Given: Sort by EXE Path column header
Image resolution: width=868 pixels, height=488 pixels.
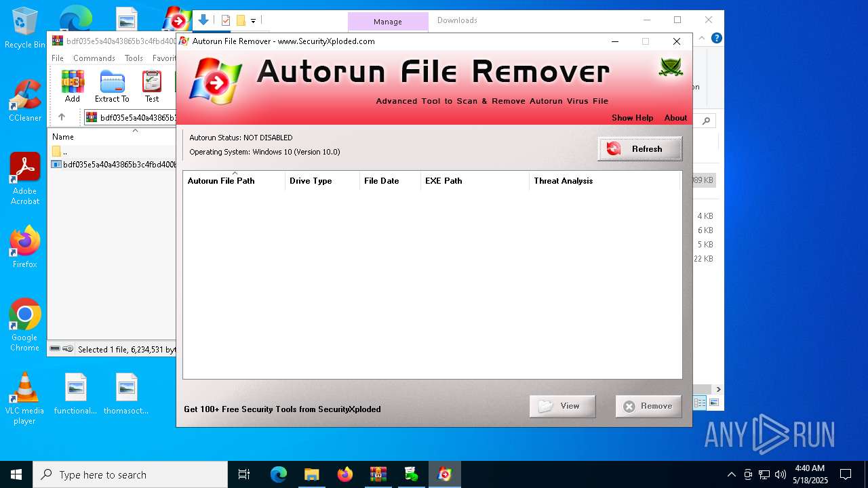Looking at the screenshot, I should click(475, 181).
